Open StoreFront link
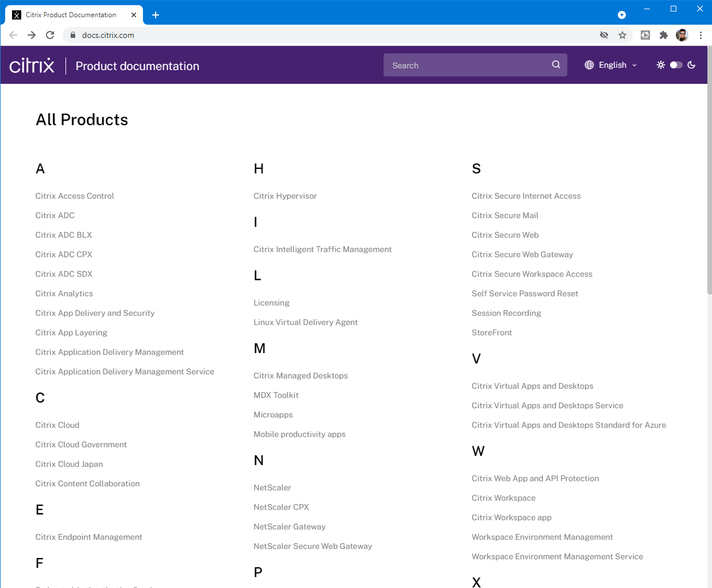712x588 pixels. pos(492,332)
